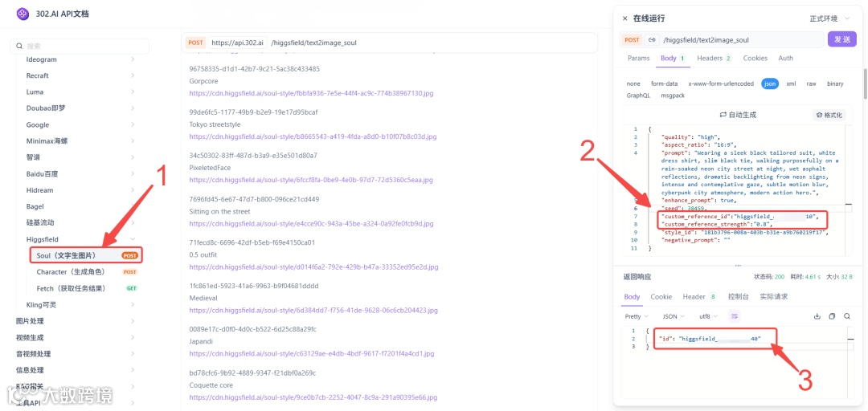The width and height of the screenshot is (868, 411).
Task: Expand the Minimax海螺 sidebar group
Action: pyautogui.click(x=79, y=140)
